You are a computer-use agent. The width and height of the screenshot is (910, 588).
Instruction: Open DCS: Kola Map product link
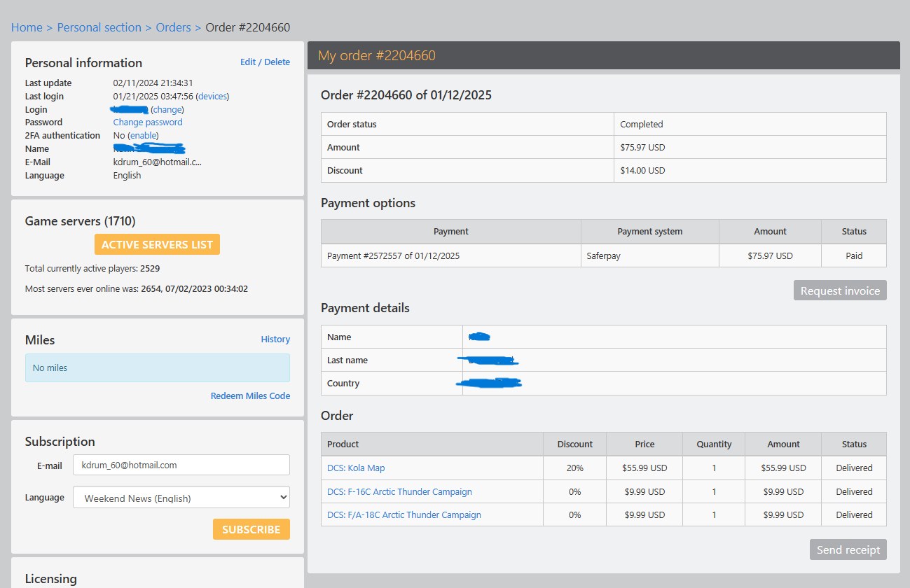[x=356, y=468]
